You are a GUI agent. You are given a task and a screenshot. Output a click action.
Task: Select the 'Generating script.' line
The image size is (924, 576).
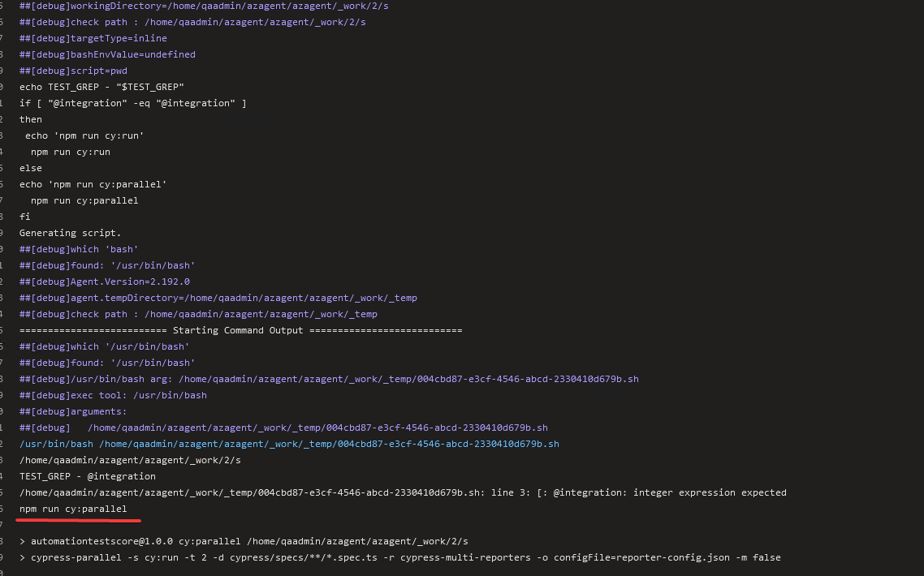coord(70,233)
